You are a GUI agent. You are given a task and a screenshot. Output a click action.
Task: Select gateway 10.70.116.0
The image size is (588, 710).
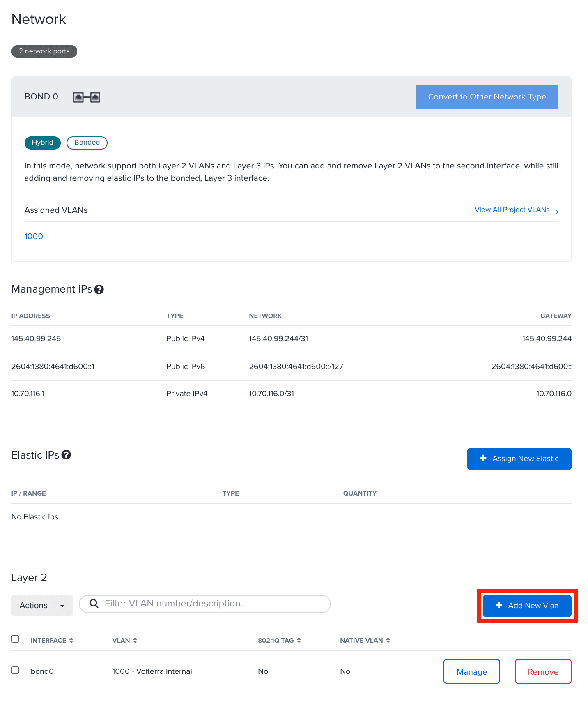(x=554, y=394)
